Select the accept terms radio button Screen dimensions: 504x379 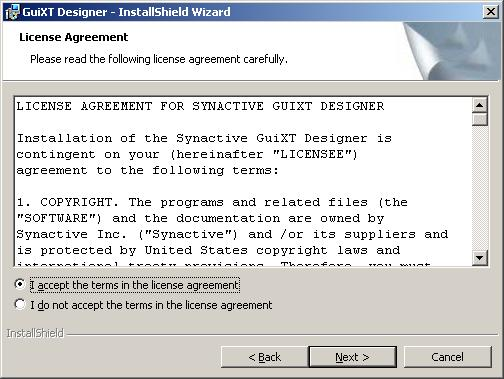(x=20, y=284)
